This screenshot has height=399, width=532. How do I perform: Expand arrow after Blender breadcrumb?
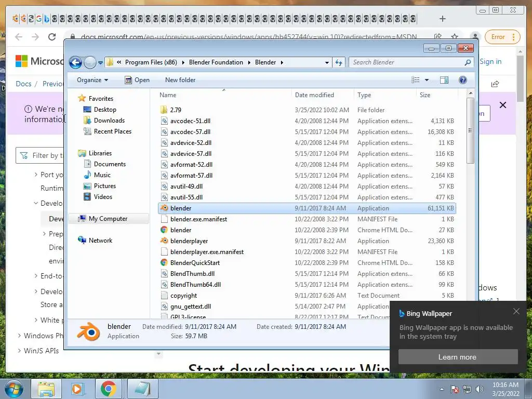(x=282, y=63)
